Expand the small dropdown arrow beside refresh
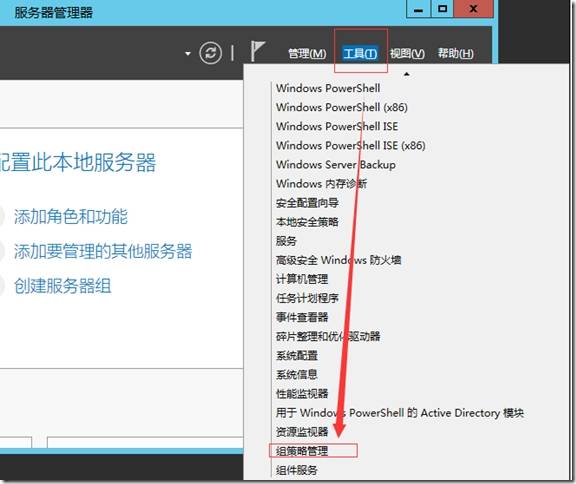This screenshot has height=484, width=576. click(188, 54)
